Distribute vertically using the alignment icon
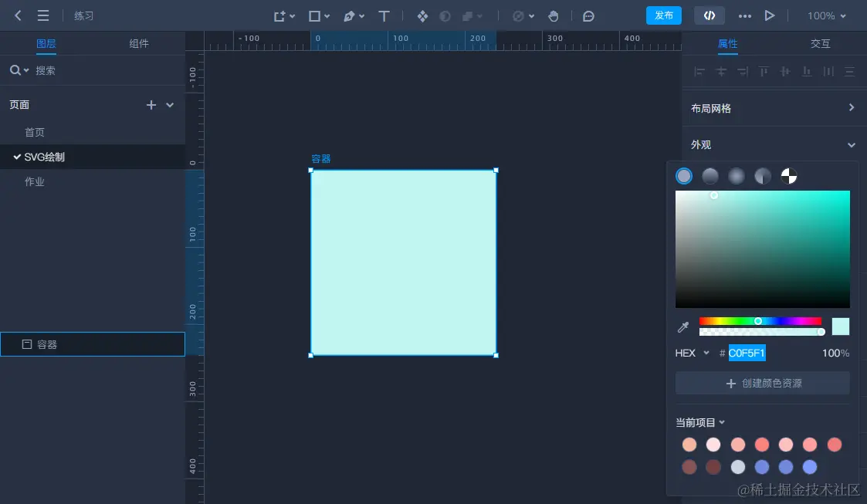The image size is (867, 504). pos(850,71)
